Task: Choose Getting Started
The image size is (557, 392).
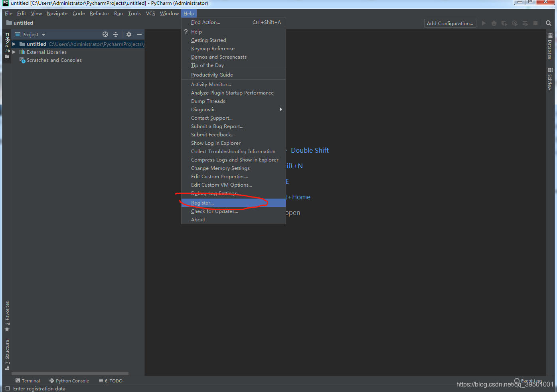Action: point(233,40)
